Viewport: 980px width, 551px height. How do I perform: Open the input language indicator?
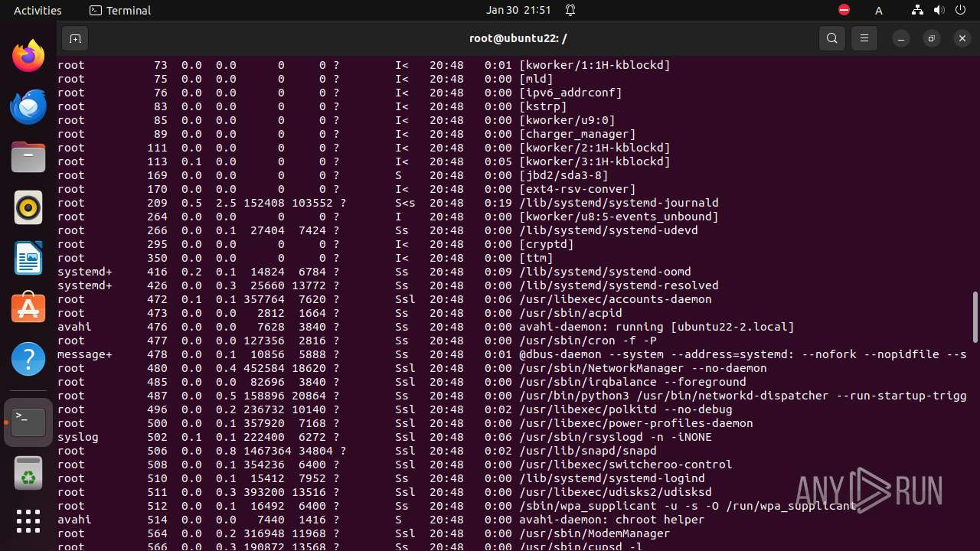pyautogui.click(x=879, y=11)
